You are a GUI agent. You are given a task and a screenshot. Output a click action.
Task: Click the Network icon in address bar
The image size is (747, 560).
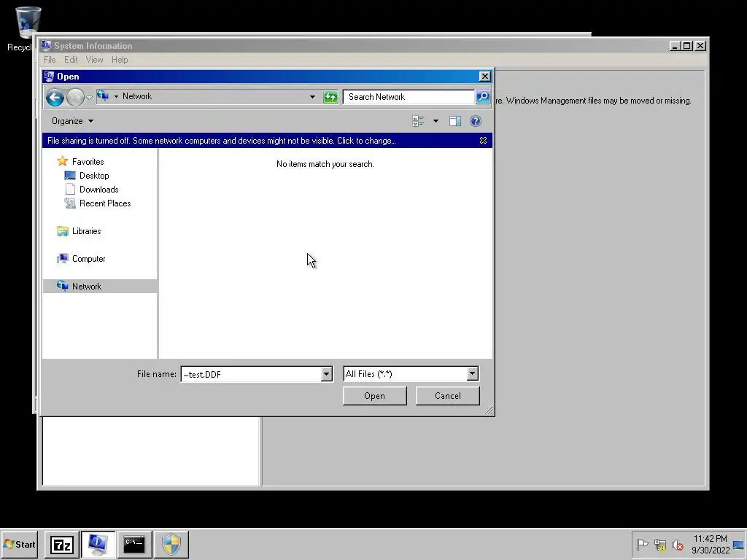[103, 96]
